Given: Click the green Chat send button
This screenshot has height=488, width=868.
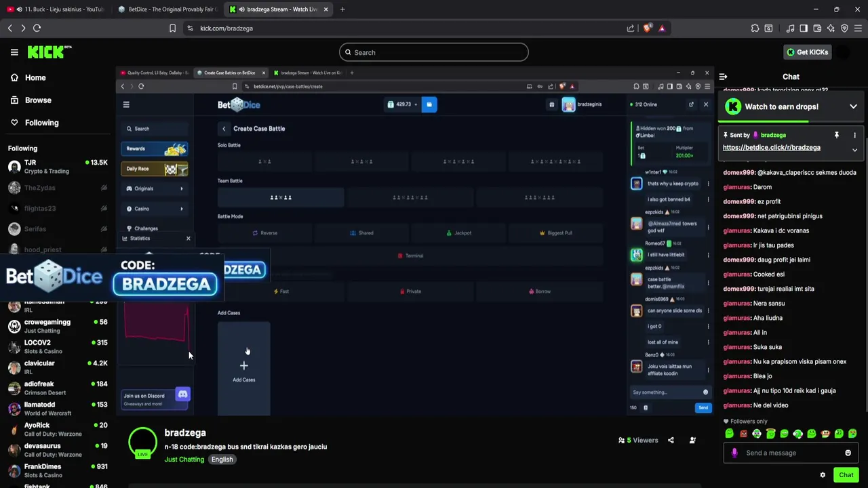Looking at the screenshot, I should click(x=846, y=475).
